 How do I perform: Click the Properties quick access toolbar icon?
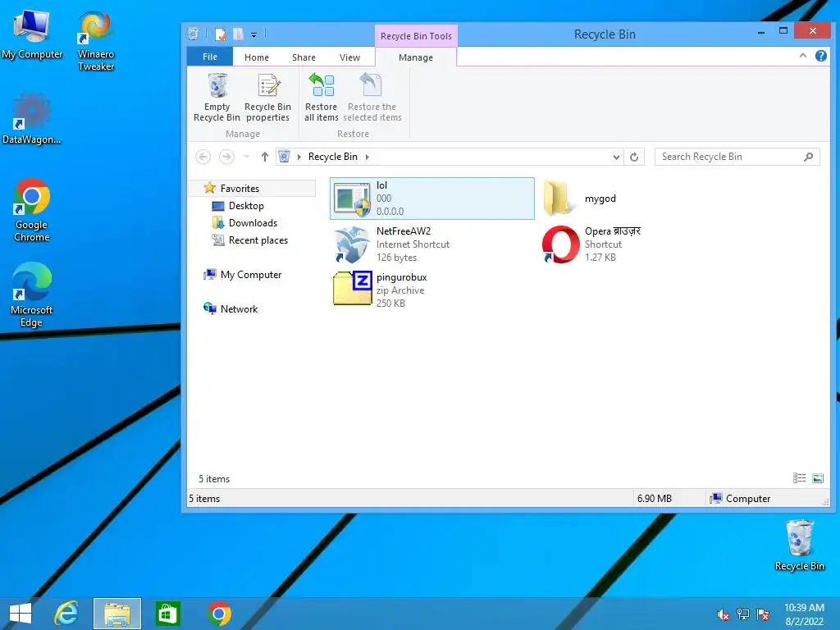coord(220,34)
